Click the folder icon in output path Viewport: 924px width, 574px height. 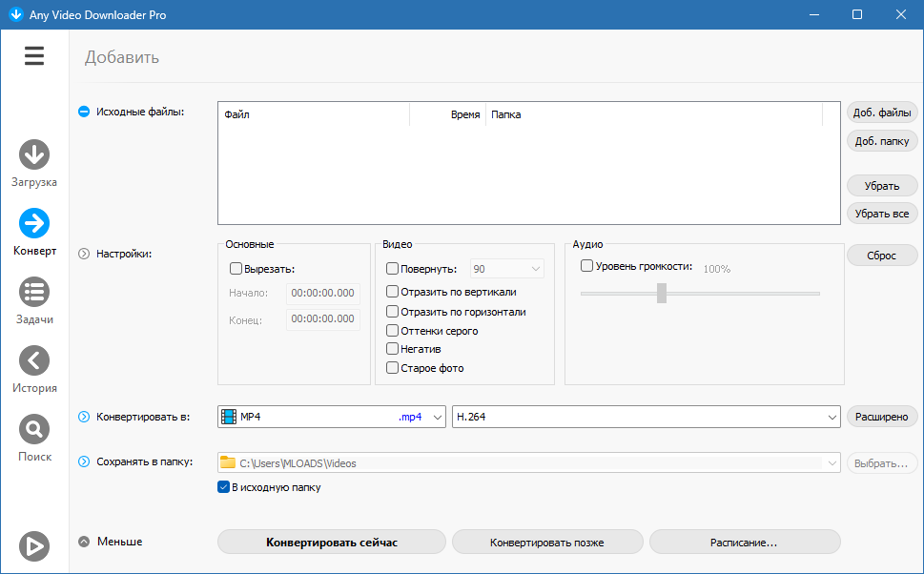(x=228, y=462)
